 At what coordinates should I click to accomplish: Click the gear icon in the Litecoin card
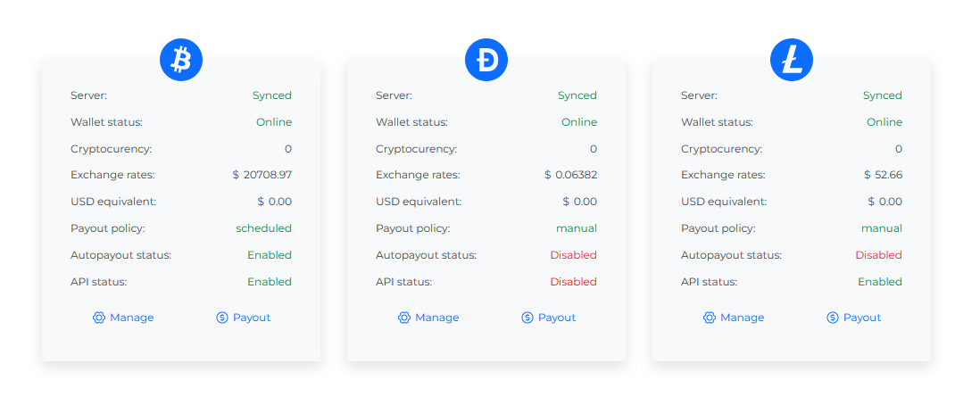tap(710, 318)
